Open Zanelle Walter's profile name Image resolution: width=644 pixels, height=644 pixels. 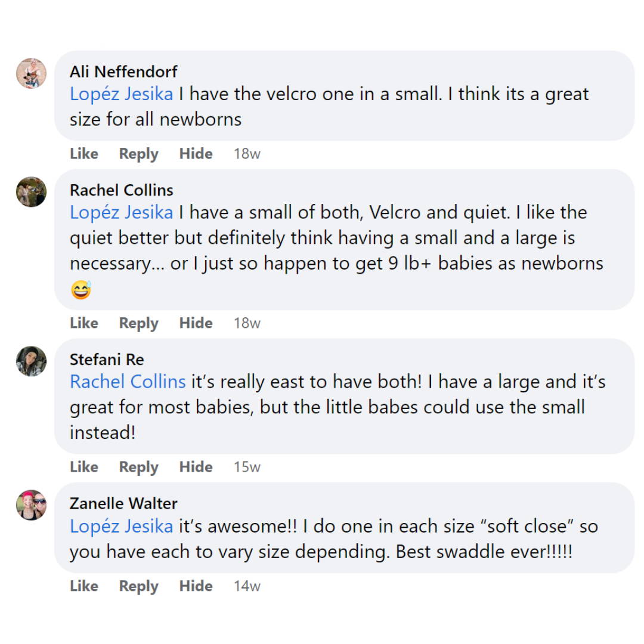pyautogui.click(x=123, y=503)
